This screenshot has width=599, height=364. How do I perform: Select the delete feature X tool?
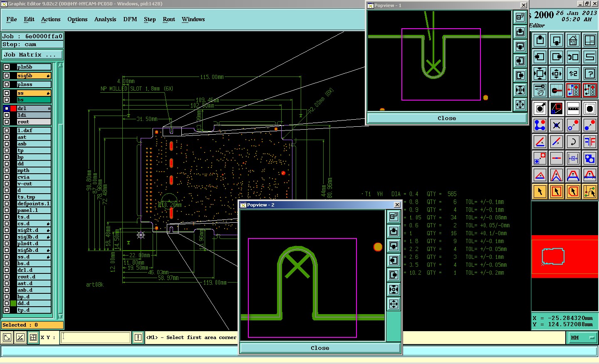tap(557, 125)
